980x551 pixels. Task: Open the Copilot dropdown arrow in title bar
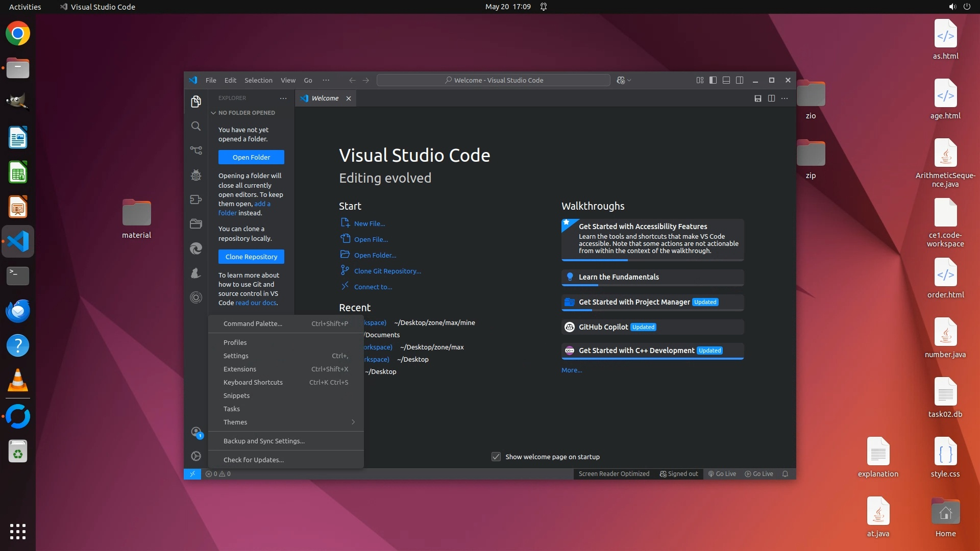click(629, 81)
